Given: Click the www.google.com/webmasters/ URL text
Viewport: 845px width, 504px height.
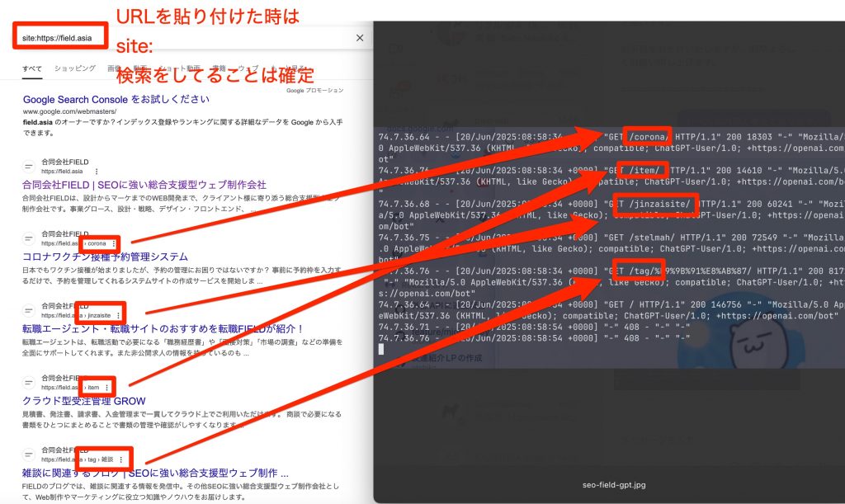Looking at the screenshot, I should pos(69,111).
